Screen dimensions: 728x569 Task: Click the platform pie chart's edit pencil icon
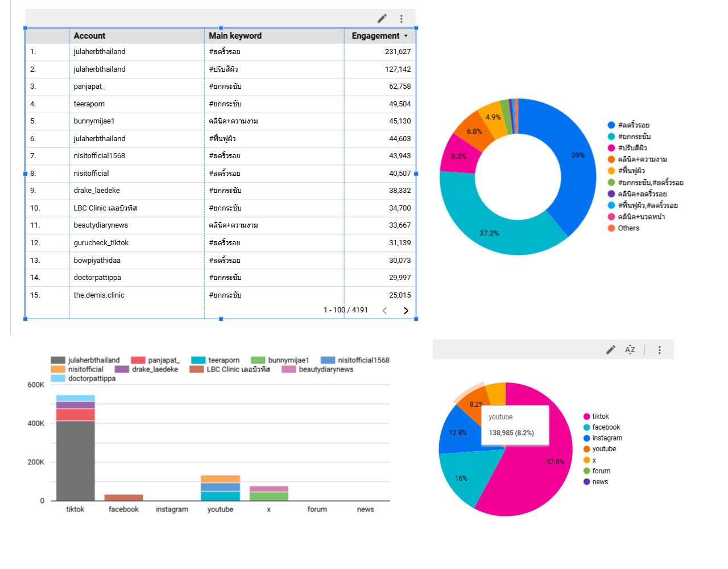(611, 350)
